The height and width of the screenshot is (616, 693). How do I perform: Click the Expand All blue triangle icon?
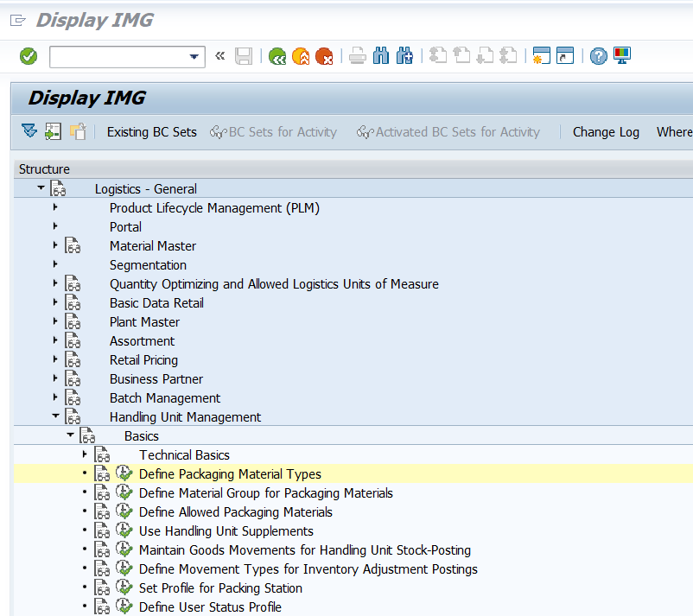(29, 131)
